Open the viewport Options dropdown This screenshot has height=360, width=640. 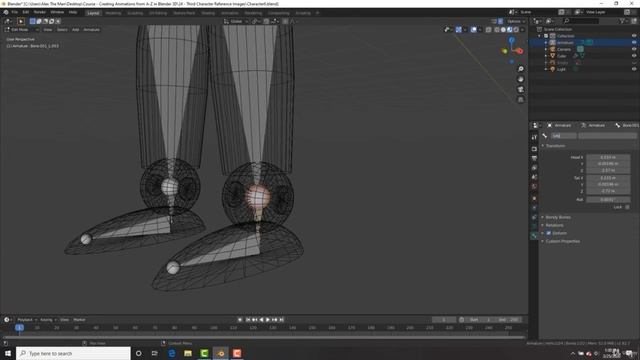click(x=516, y=21)
